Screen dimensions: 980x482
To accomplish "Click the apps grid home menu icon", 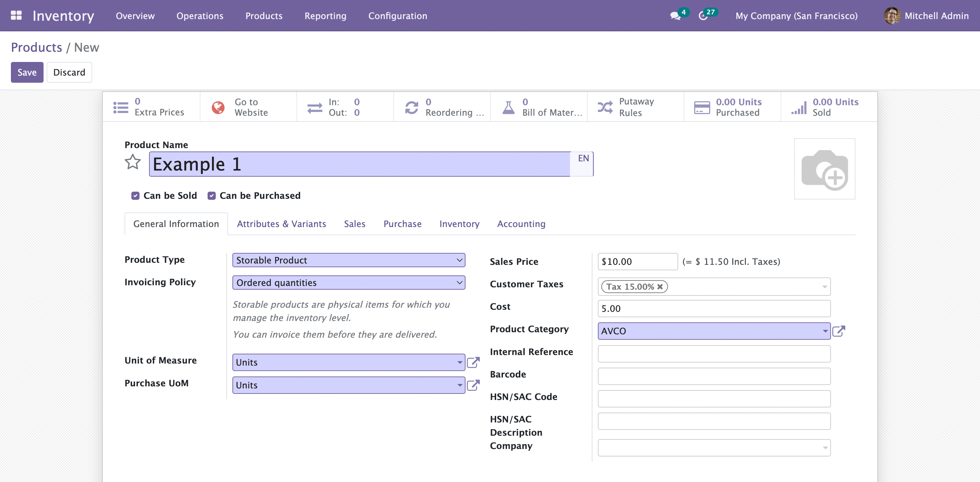I will point(16,16).
